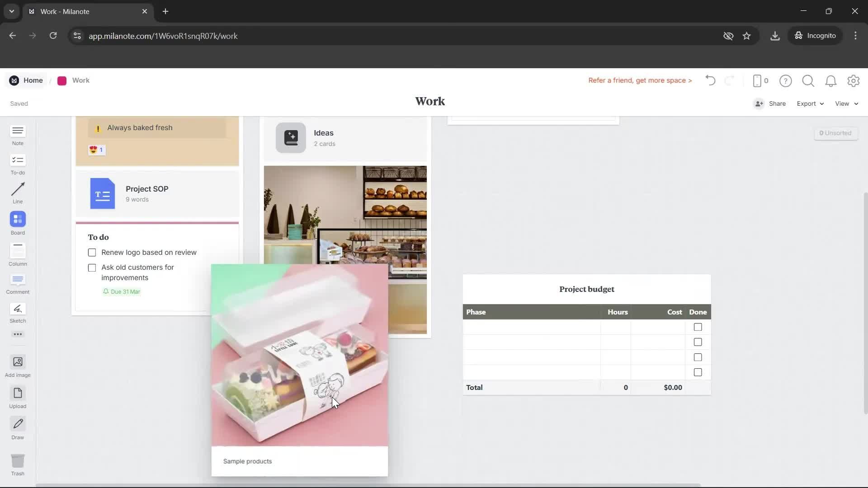Open the View dropdown
The height and width of the screenshot is (488, 868).
tap(846, 103)
